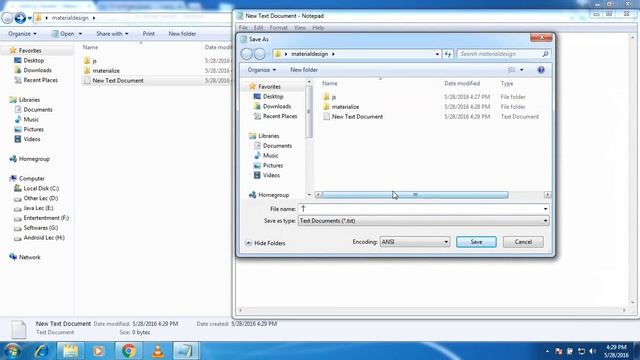Image resolution: width=640 pixels, height=360 pixels.
Task: Launch Internet Explorer from taskbar
Action: click(x=42, y=351)
